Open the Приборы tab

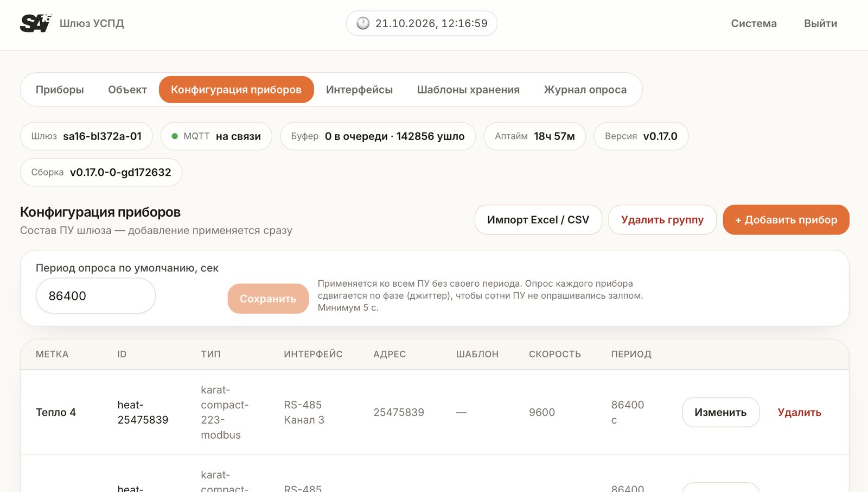60,90
